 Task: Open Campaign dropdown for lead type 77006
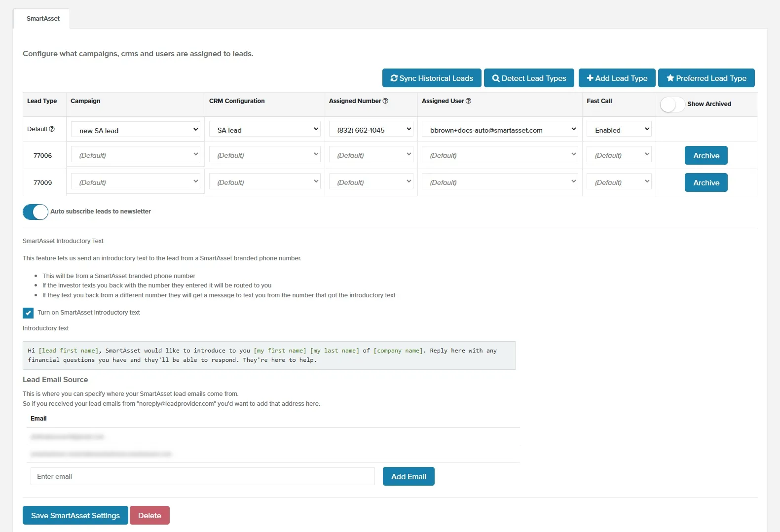[x=136, y=155]
